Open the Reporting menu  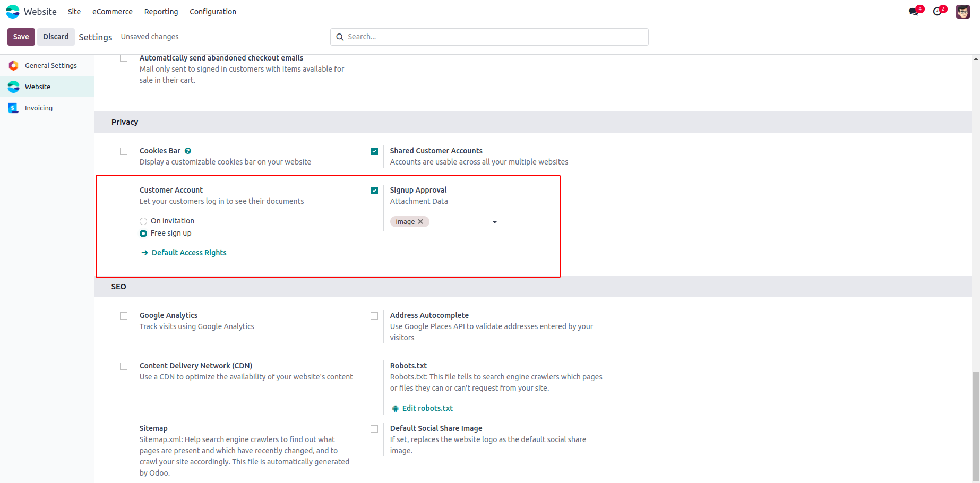161,12
